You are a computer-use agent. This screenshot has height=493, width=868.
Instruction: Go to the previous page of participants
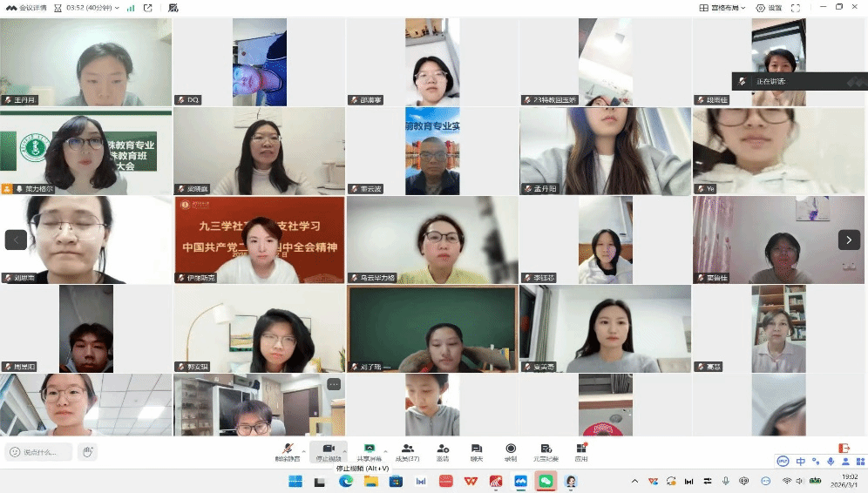(16, 240)
